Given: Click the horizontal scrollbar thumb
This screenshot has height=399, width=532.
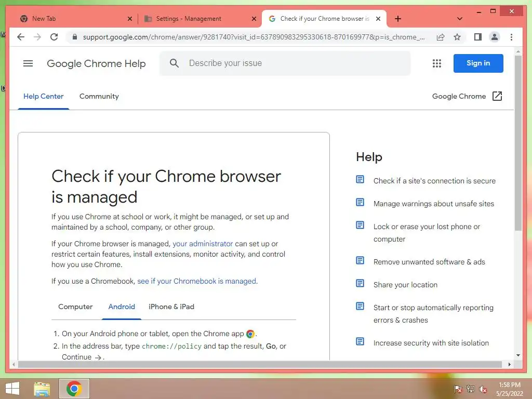Looking at the screenshot, I should point(260,364).
